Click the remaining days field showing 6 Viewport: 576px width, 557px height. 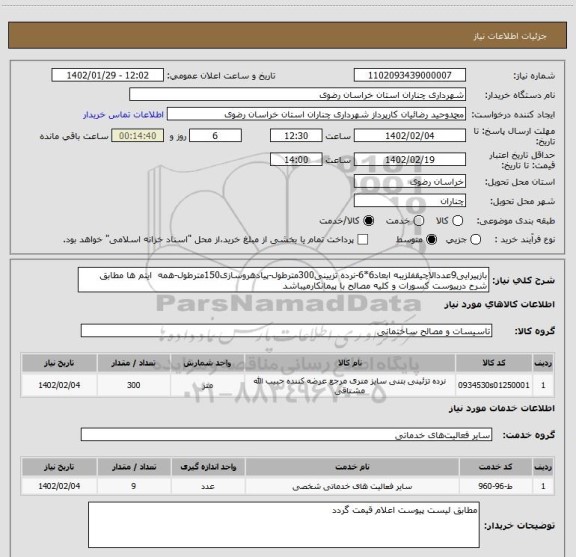coord(215,136)
